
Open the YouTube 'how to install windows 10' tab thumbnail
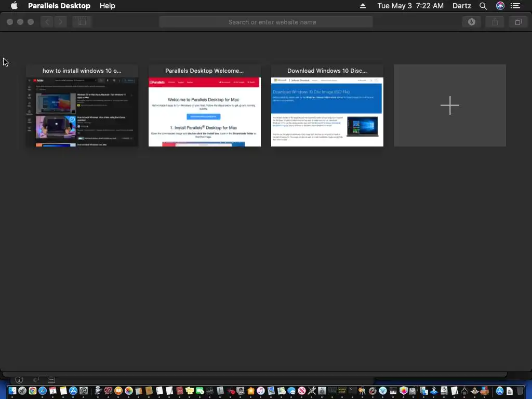point(82,105)
